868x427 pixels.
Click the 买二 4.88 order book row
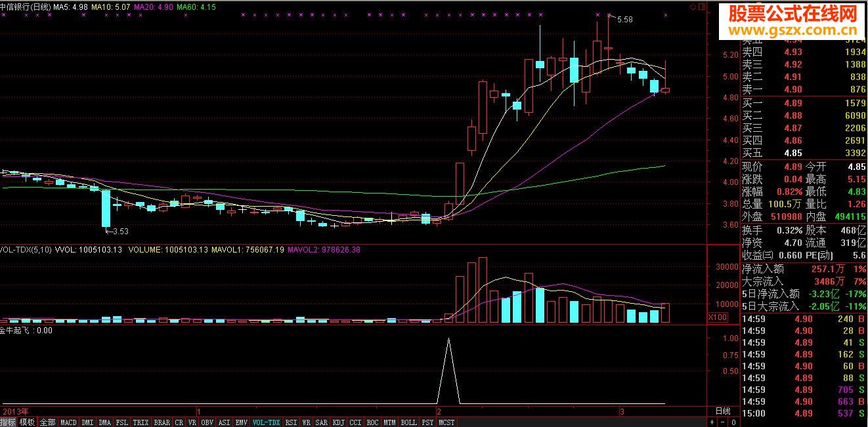click(x=804, y=115)
